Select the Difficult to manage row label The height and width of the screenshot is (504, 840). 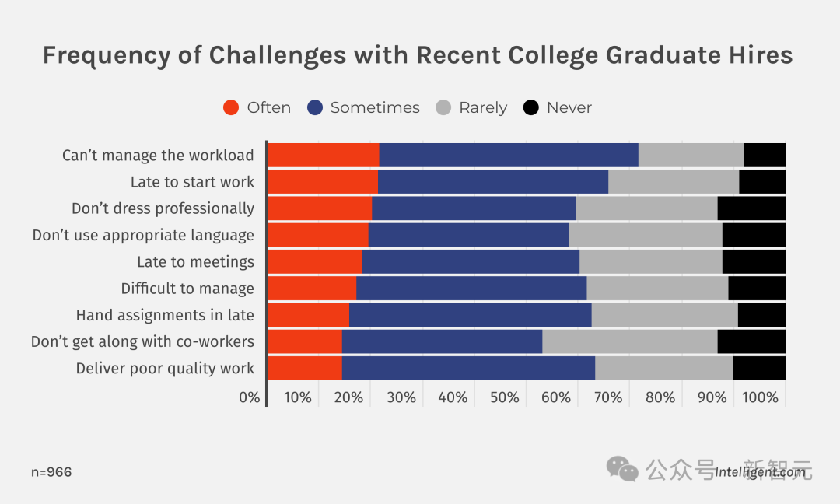(187, 289)
